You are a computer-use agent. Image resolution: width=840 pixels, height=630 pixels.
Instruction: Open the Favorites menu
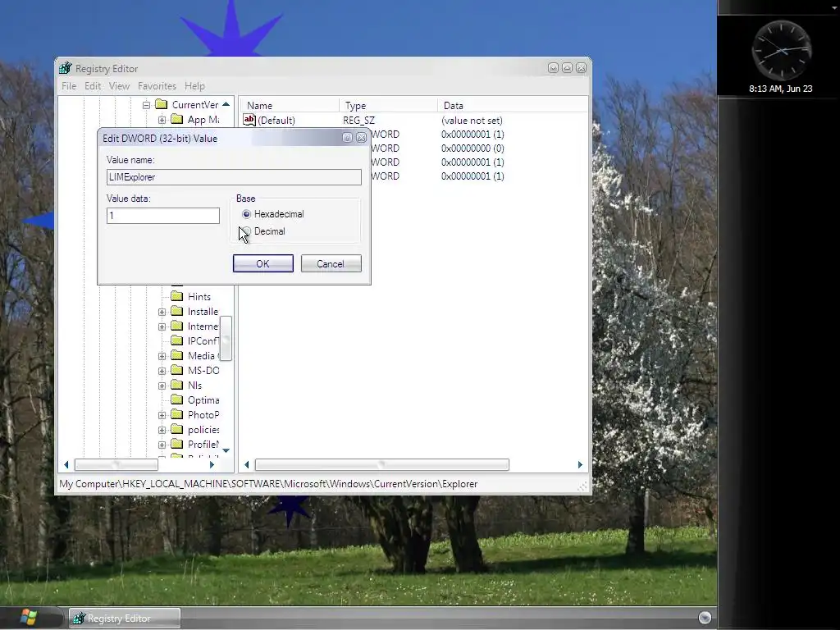tap(157, 85)
